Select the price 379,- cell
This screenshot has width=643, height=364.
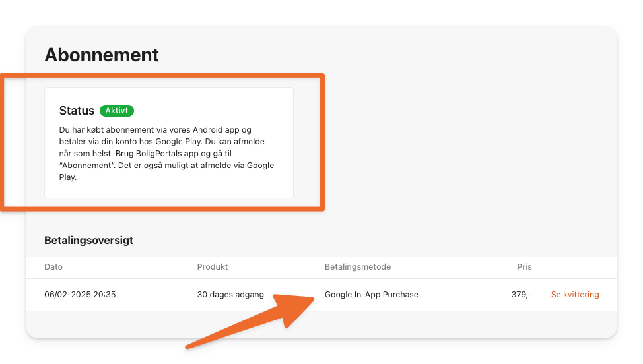coord(522,294)
